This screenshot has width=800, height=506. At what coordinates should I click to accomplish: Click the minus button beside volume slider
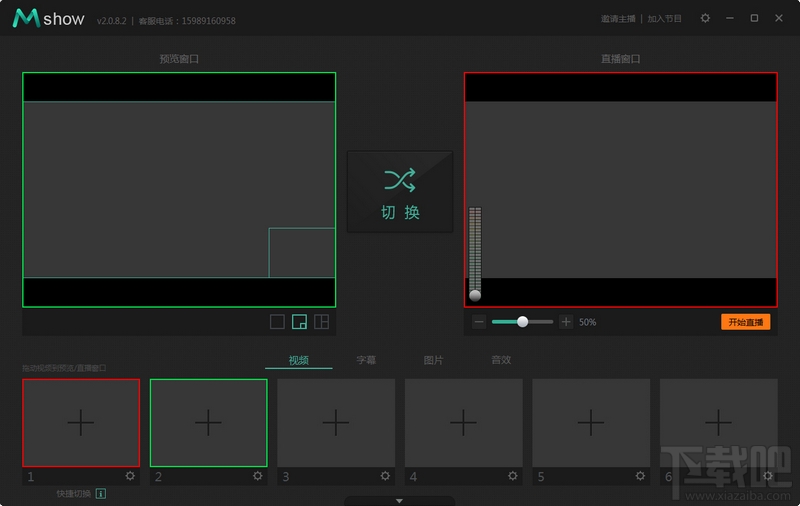479,322
